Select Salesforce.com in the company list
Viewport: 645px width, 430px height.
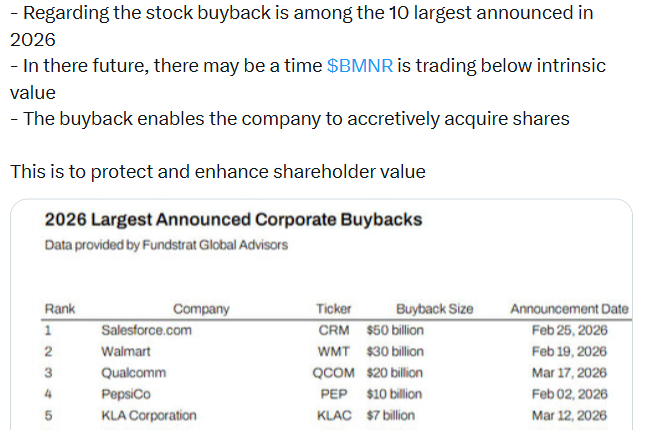pyautogui.click(x=146, y=330)
